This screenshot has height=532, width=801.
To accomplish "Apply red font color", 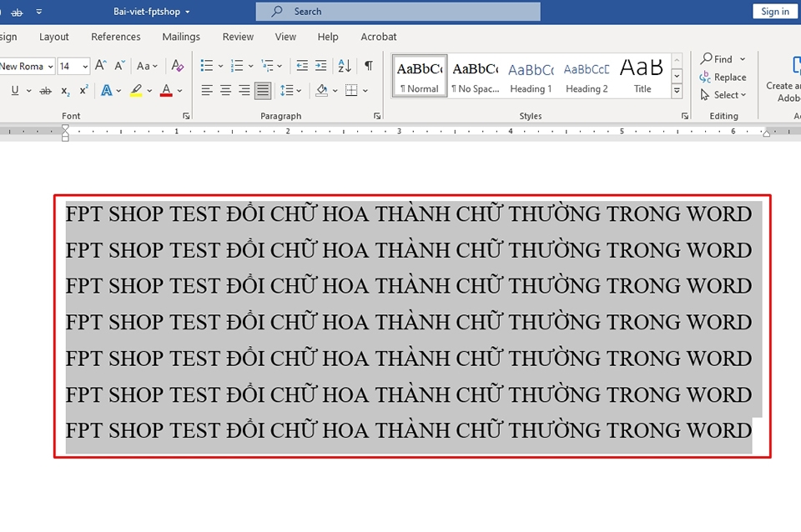I will [166, 90].
